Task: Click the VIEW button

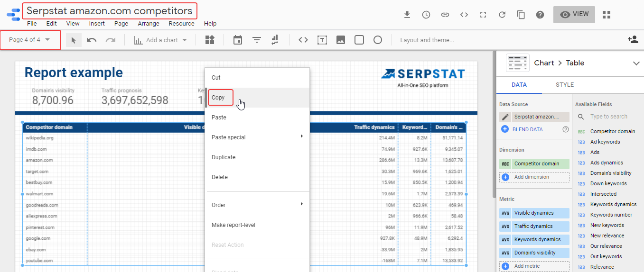Action: (574, 15)
